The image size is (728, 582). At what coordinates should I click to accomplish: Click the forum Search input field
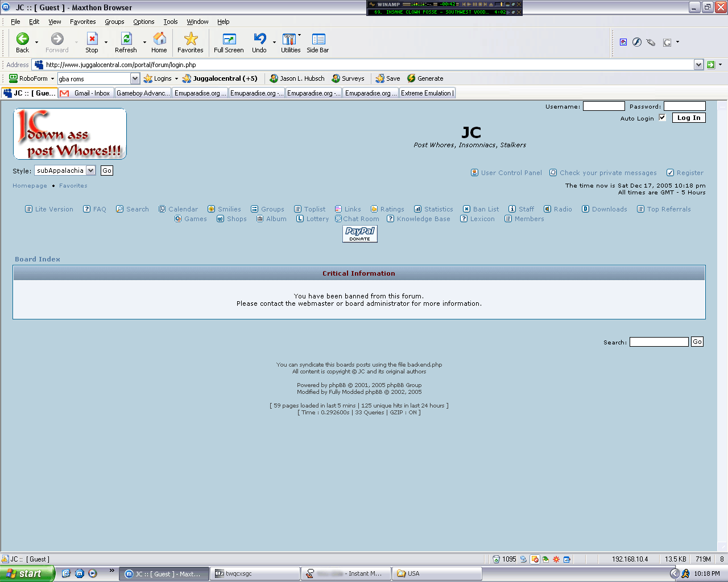pos(659,342)
